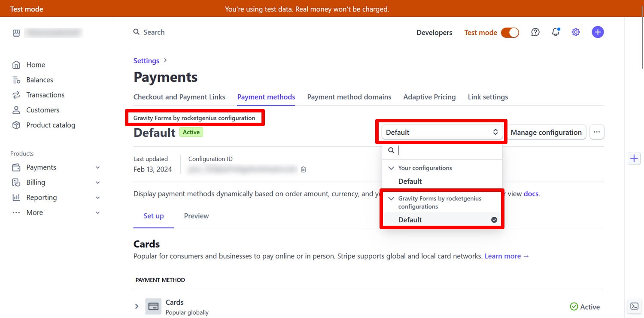Click the search magnifier icon in top bar
This screenshot has height=318, width=644.
(137, 32)
